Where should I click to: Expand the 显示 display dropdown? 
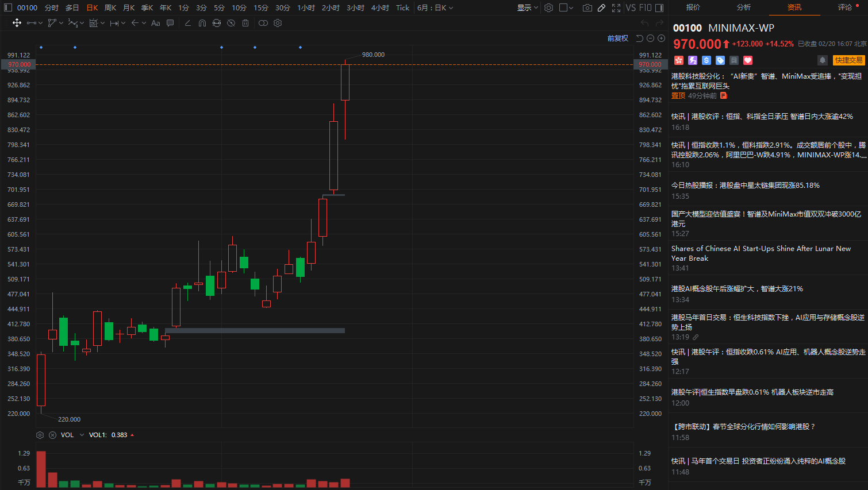(528, 7)
